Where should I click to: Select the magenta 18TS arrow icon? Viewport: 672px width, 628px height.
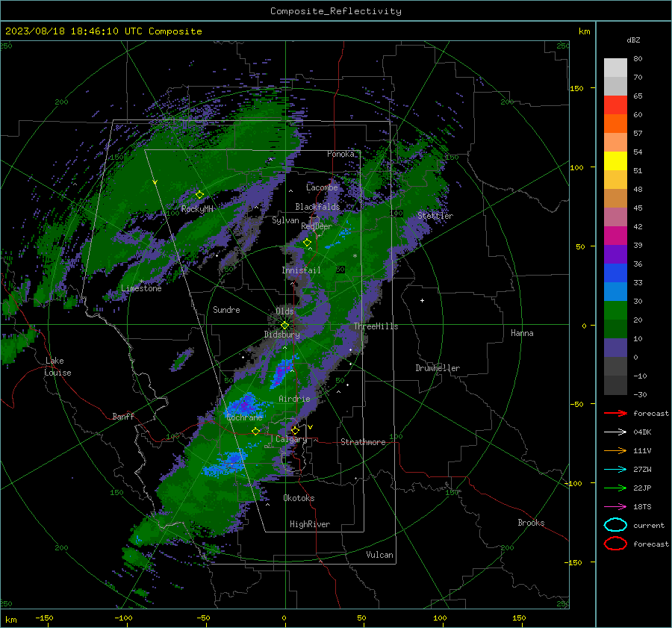[x=615, y=507]
